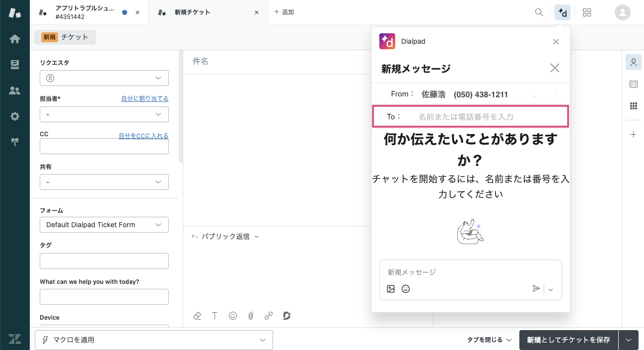Open the emoji picker in Dialpad message
This screenshot has width=644, height=350.
pos(406,289)
